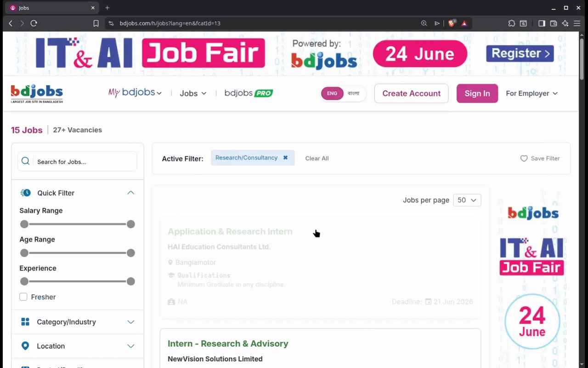Click HAI Education Consultants Ltd. company name
The image size is (588, 368).
pos(219,247)
